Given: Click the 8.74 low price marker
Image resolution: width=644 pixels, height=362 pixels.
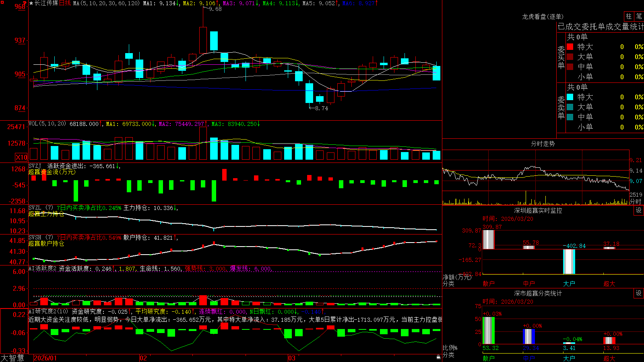Looking at the screenshot, I should click(x=321, y=108).
